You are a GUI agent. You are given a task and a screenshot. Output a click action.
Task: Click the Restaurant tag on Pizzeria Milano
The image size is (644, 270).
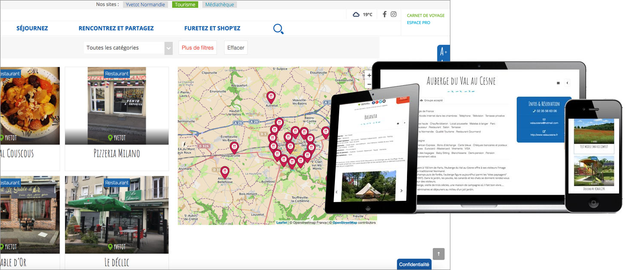point(117,74)
